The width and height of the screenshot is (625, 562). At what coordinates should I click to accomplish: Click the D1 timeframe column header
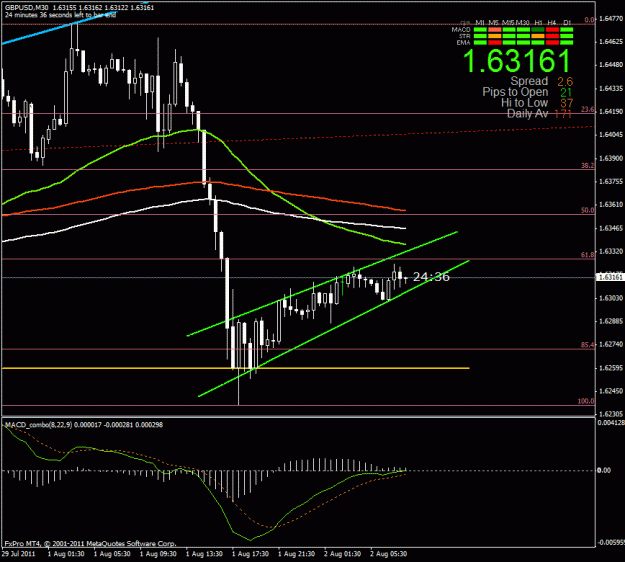pos(567,23)
